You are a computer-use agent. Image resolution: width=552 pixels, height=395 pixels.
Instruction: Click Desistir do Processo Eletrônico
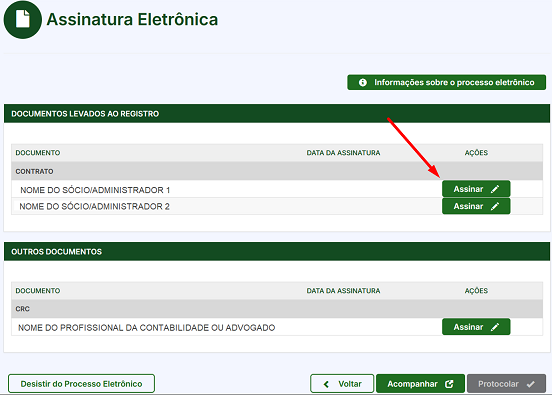click(81, 383)
